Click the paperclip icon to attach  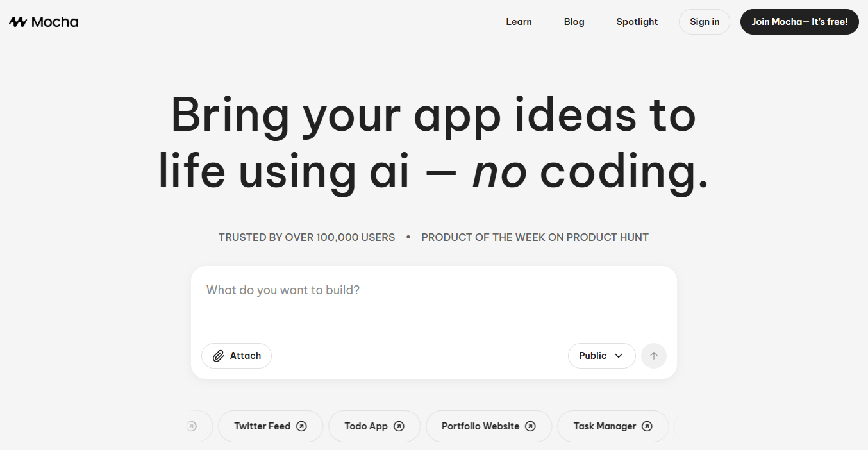click(218, 356)
